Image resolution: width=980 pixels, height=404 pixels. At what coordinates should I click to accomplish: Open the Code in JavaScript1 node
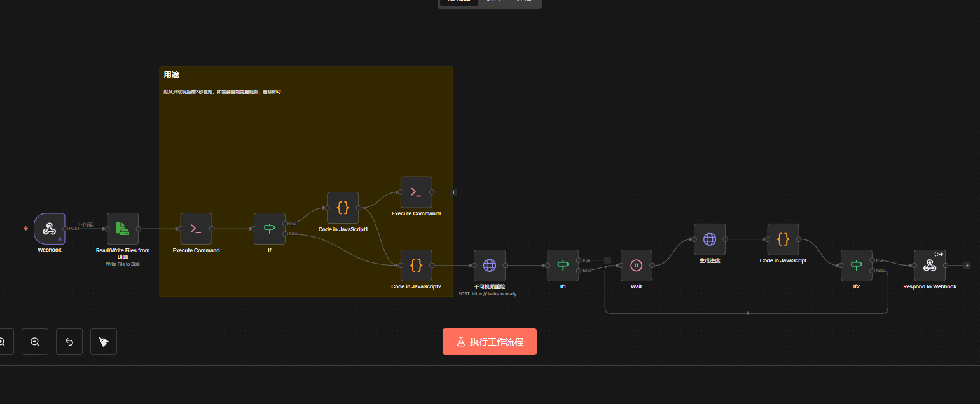click(x=343, y=208)
